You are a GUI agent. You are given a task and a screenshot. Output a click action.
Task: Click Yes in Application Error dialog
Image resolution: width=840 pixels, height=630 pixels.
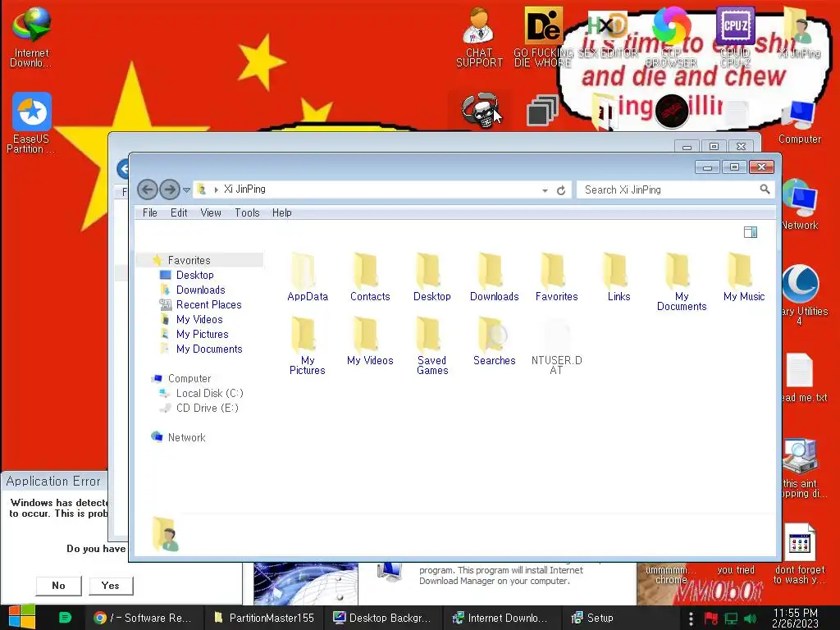point(111,586)
